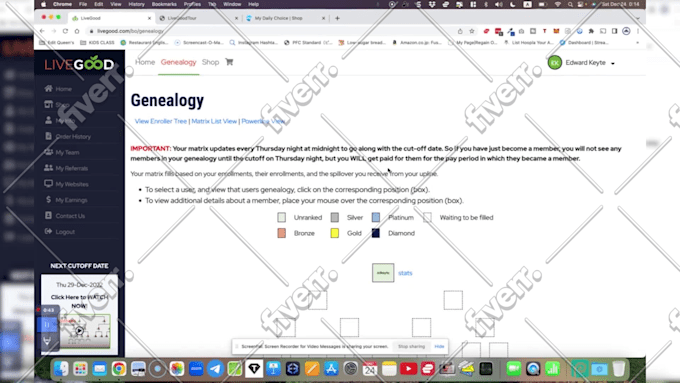This screenshot has height=383, width=680.
Task: Switch to the Genealogy navigation tab
Action: (178, 62)
